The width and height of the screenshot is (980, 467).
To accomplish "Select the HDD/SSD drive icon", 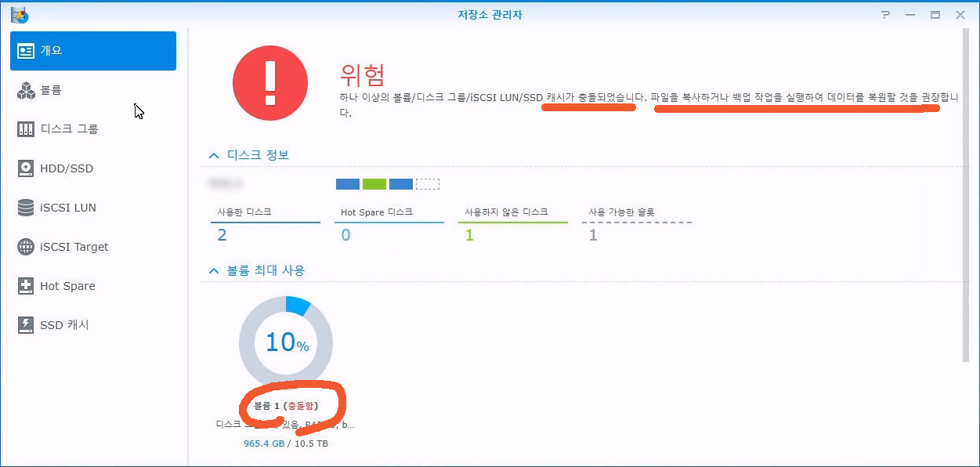I will tap(26, 168).
